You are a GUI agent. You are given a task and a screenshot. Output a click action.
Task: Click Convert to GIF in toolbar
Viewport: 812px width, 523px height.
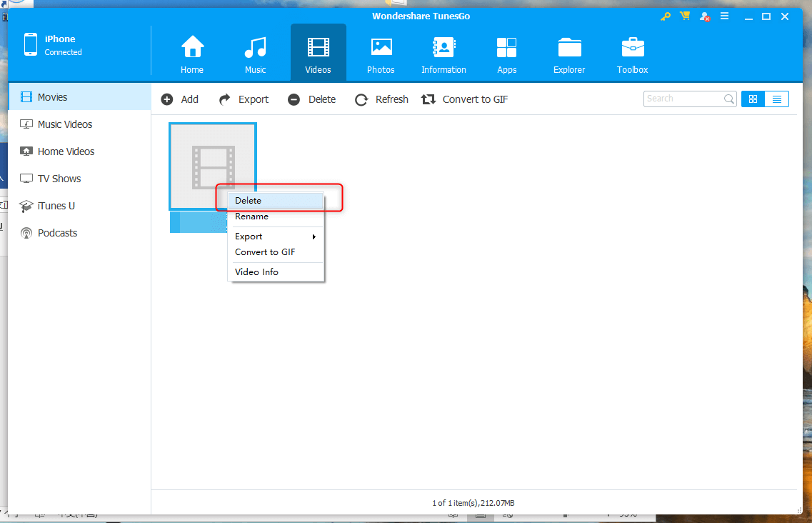pos(464,99)
